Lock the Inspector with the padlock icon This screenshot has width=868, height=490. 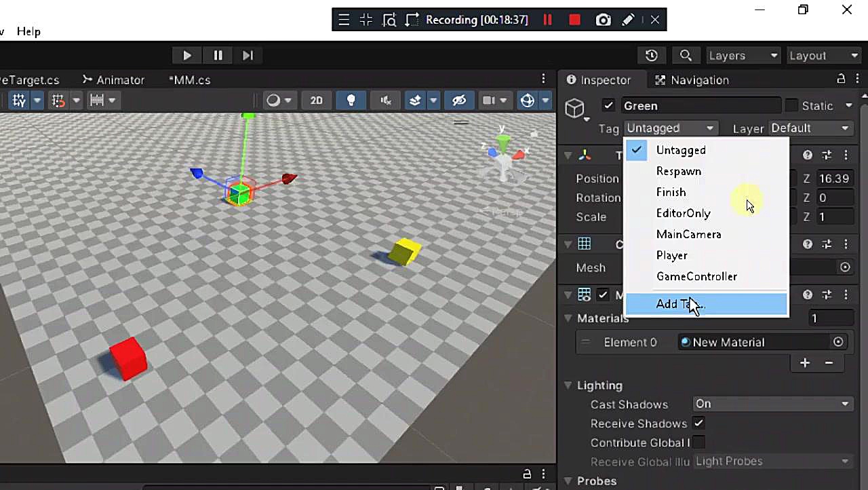[x=841, y=79]
